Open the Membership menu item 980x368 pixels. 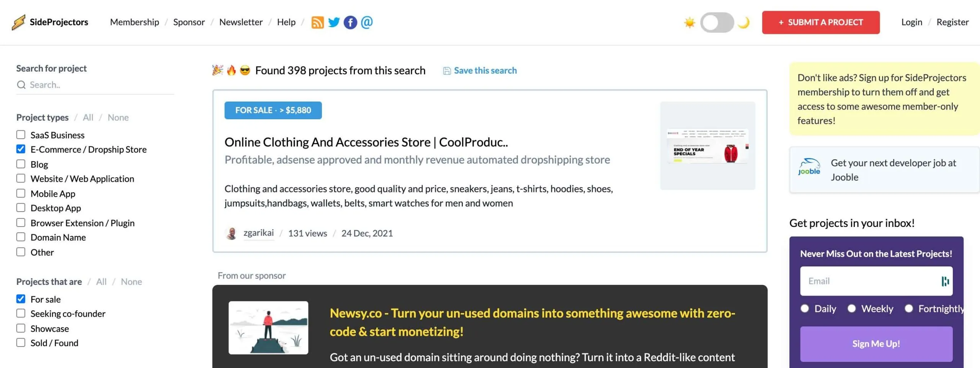[x=134, y=22]
